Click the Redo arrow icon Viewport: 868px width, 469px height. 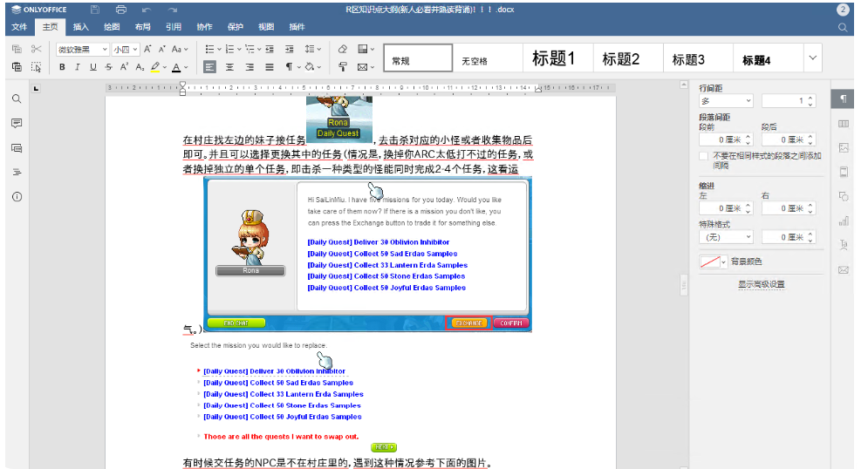(172, 10)
